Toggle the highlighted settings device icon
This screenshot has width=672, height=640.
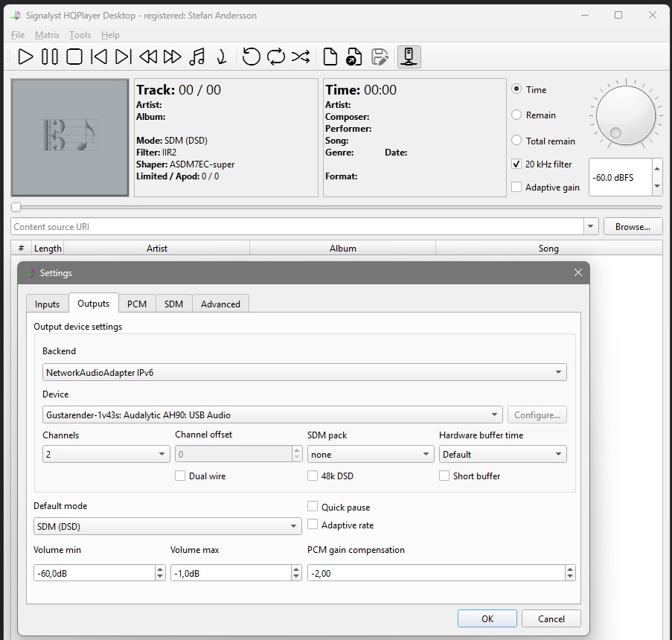409,57
